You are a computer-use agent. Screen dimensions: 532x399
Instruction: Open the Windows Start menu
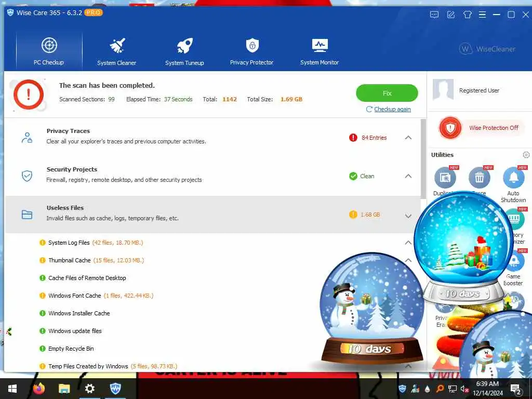pos(12,389)
